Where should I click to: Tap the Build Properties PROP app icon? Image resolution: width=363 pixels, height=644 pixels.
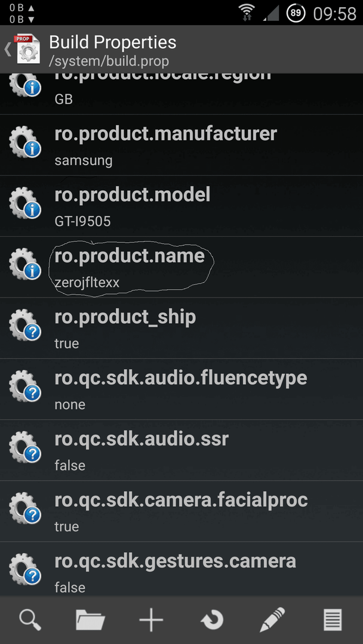[27, 49]
